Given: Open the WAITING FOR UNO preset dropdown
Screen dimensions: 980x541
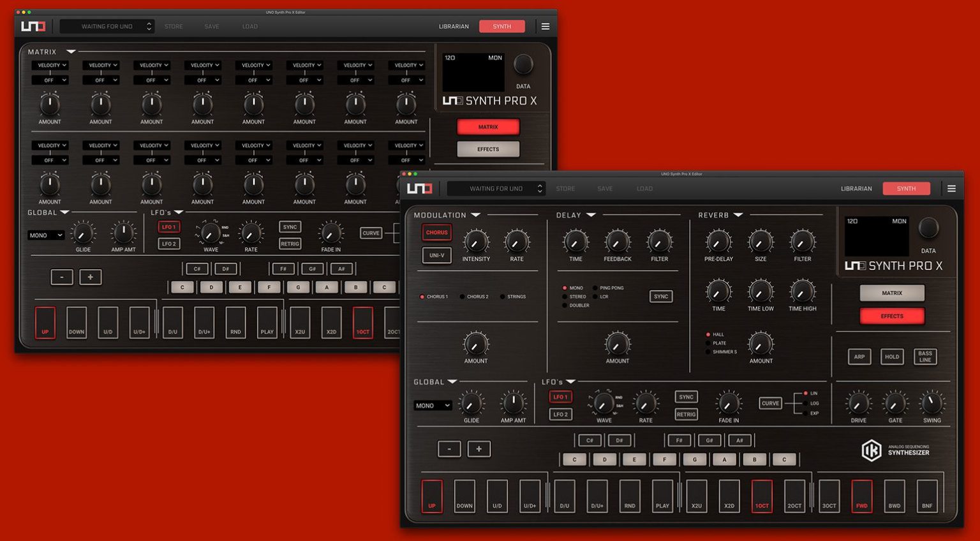Looking at the screenshot, I should (x=496, y=188).
